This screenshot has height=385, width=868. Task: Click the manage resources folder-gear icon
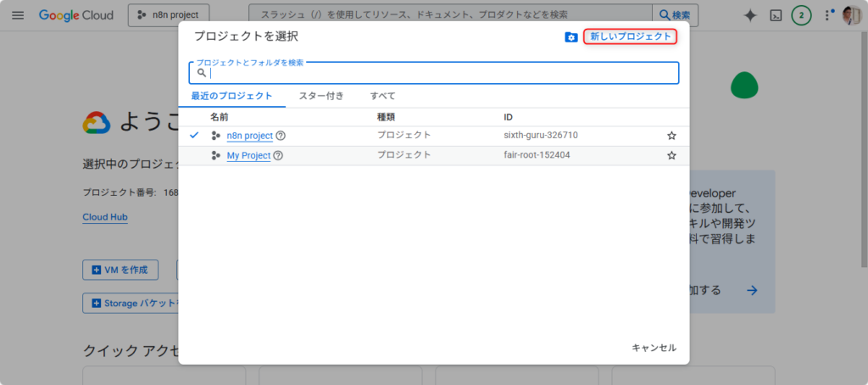click(x=571, y=37)
